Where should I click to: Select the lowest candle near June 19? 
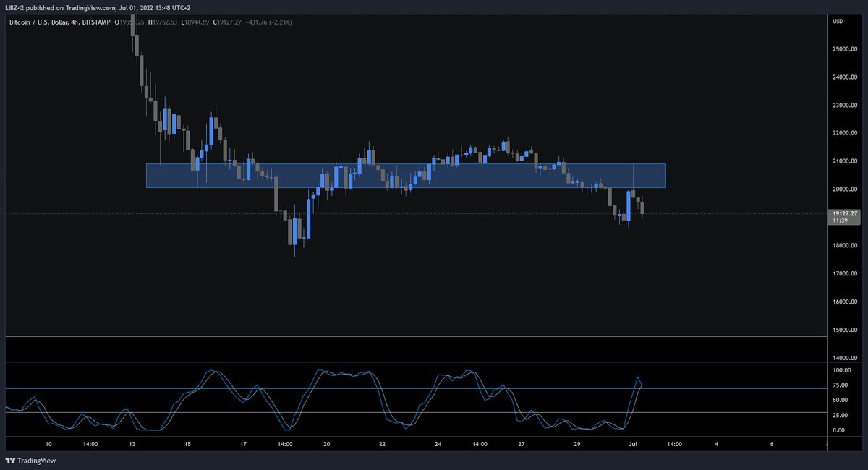tap(295, 239)
